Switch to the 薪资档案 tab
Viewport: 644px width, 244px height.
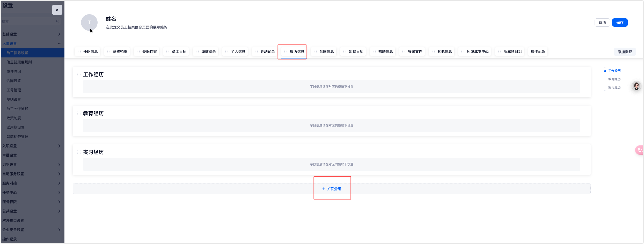pos(120,51)
